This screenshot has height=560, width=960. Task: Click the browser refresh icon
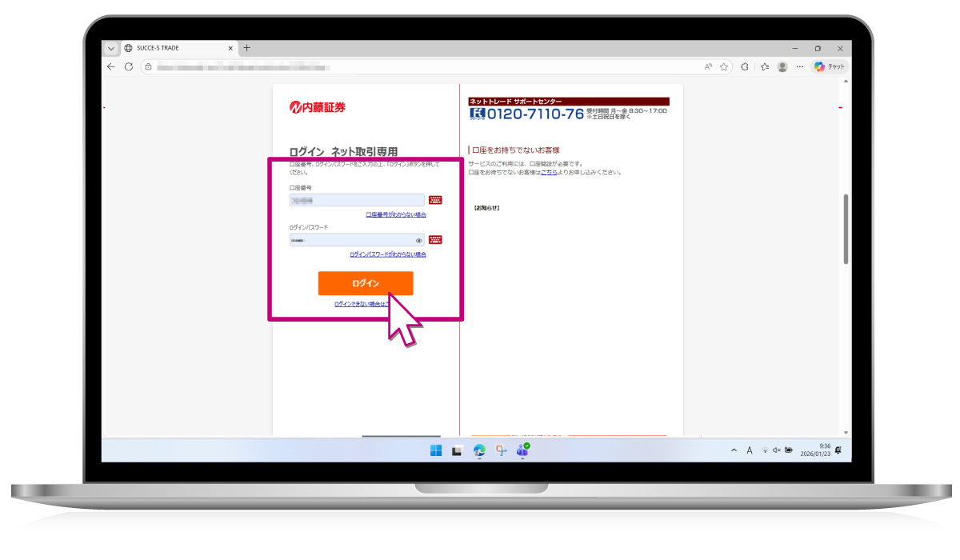(x=129, y=67)
